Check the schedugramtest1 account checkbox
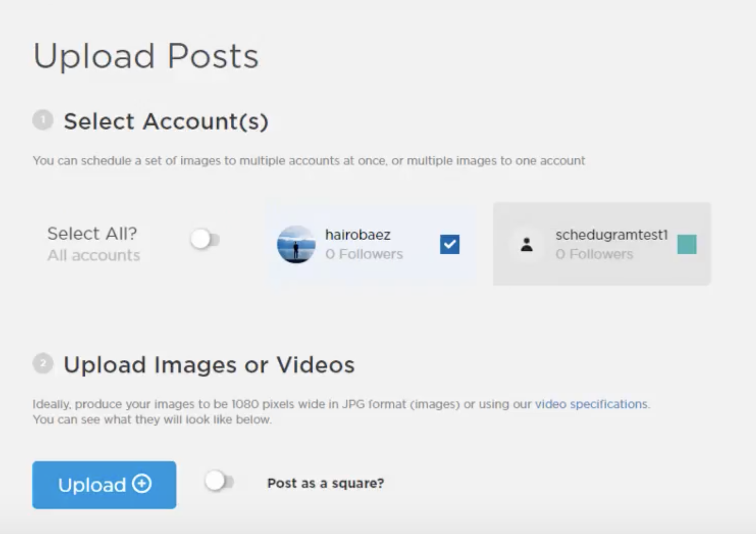This screenshot has width=756, height=534. 687,244
